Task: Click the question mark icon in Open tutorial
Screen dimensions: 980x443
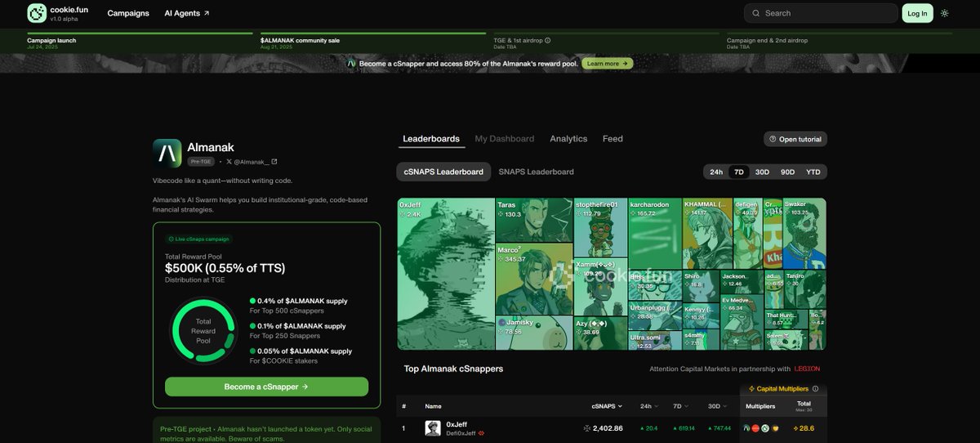Action: click(x=773, y=139)
